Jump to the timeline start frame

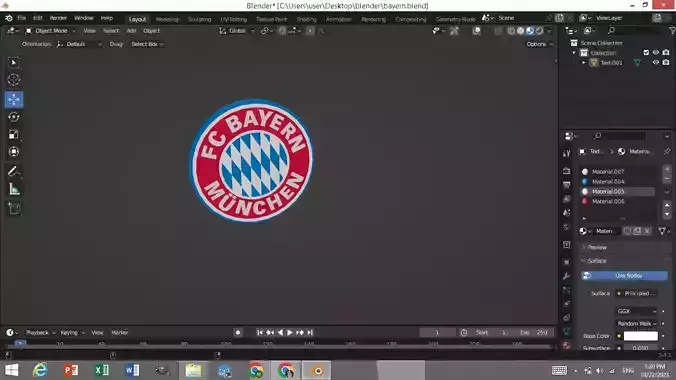click(260, 333)
